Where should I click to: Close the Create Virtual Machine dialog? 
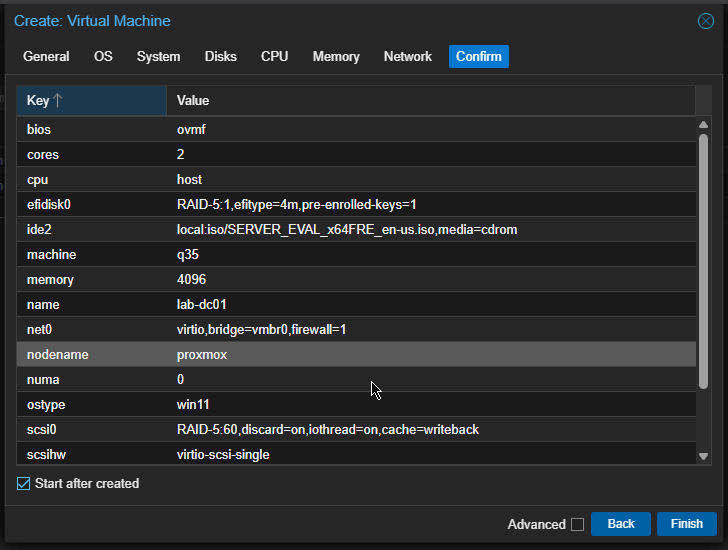705,21
